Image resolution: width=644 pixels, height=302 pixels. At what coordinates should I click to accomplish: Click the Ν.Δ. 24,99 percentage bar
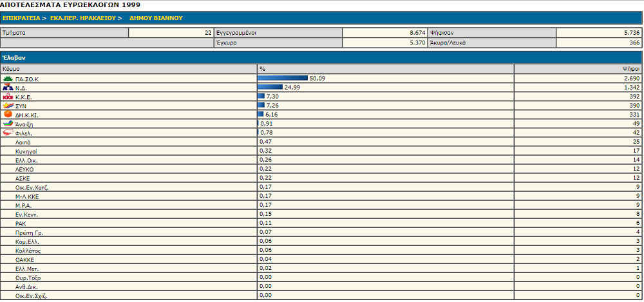pos(270,88)
